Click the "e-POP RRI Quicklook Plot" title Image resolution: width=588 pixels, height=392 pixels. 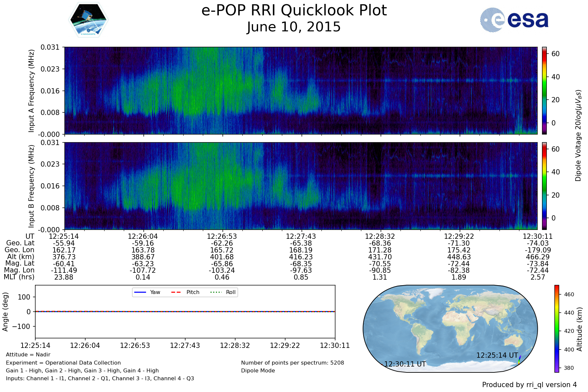pos(294,10)
